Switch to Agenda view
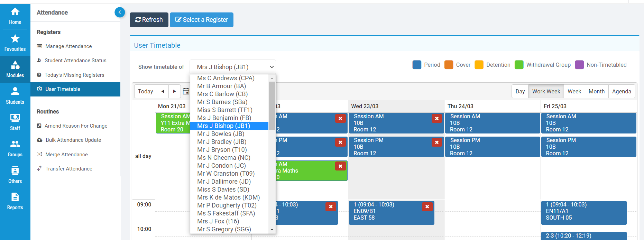The image size is (644, 240). pyautogui.click(x=621, y=91)
